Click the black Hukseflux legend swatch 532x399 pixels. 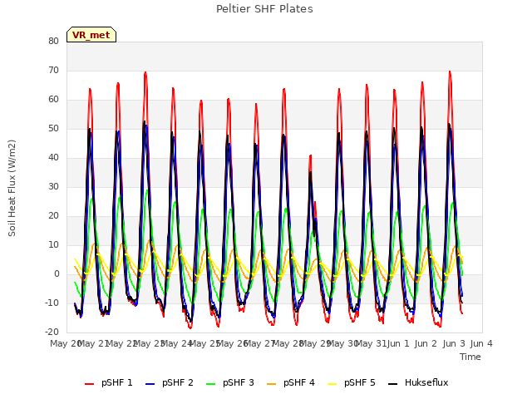point(393,384)
